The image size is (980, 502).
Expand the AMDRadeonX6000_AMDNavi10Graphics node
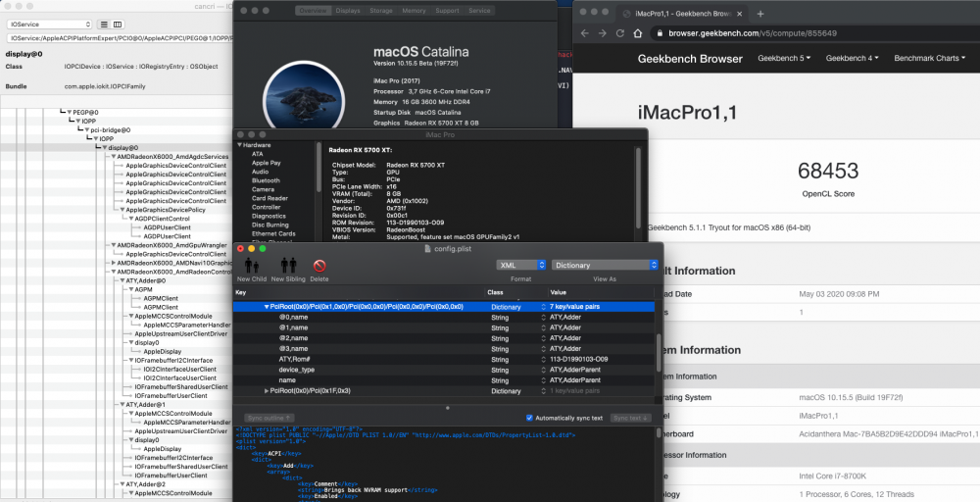[x=114, y=263]
